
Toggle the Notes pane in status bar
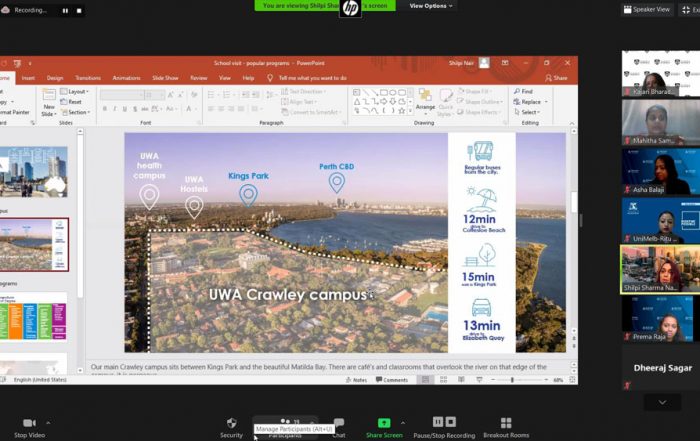pyautogui.click(x=357, y=380)
